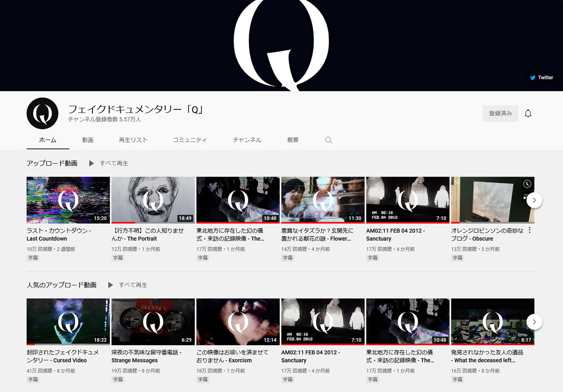Open the Cursed Video thumbnail
The height and width of the screenshot is (392, 563).
68,322
